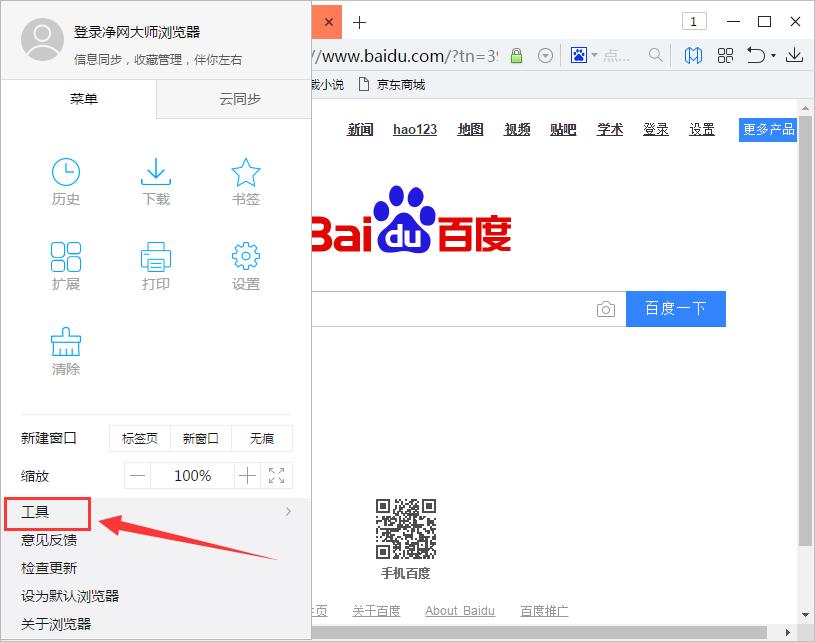Increase zoom with the plus button
The height and width of the screenshot is (642, 815).
tap(247, 476)
